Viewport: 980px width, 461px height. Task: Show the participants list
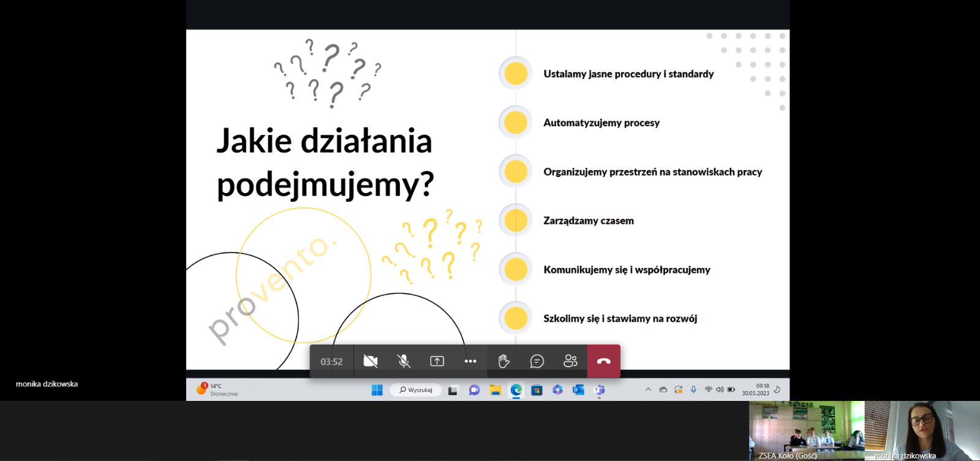pyautogui.click(x=570, y=361)
